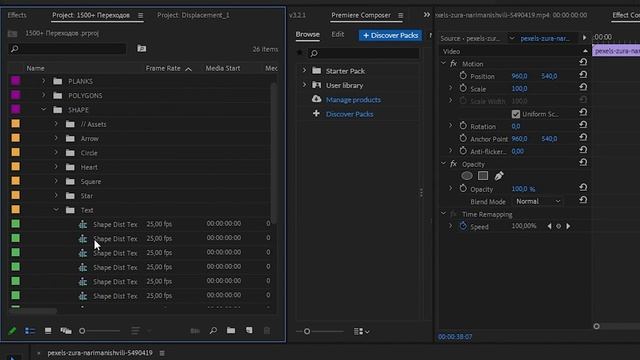Toggle Opacity animation stopwatch
Viewport: 640px width, 360px height.
coord(463,189)
